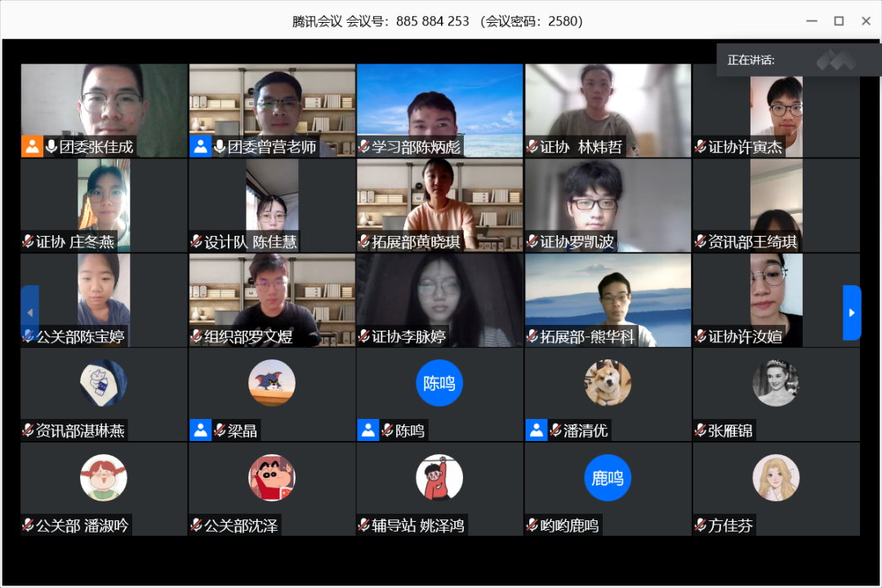Toggle the muted microphone of 拓展部黄晓琪
Screen dimensions: 882x588
tap(363, 242)
